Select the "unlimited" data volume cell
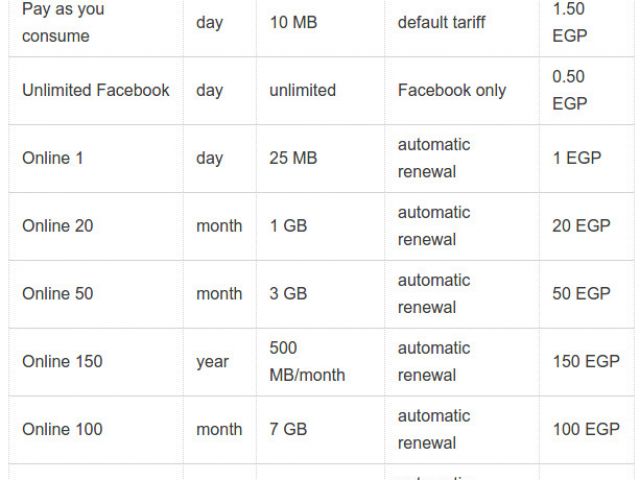The width and height of the screenshot is (640, 480). 302,90
